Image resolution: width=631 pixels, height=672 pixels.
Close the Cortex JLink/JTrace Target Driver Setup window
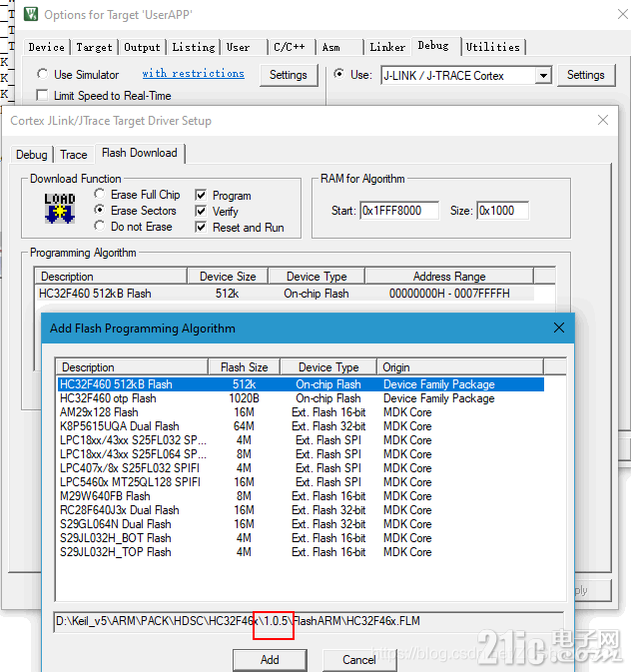pos(603,120)
